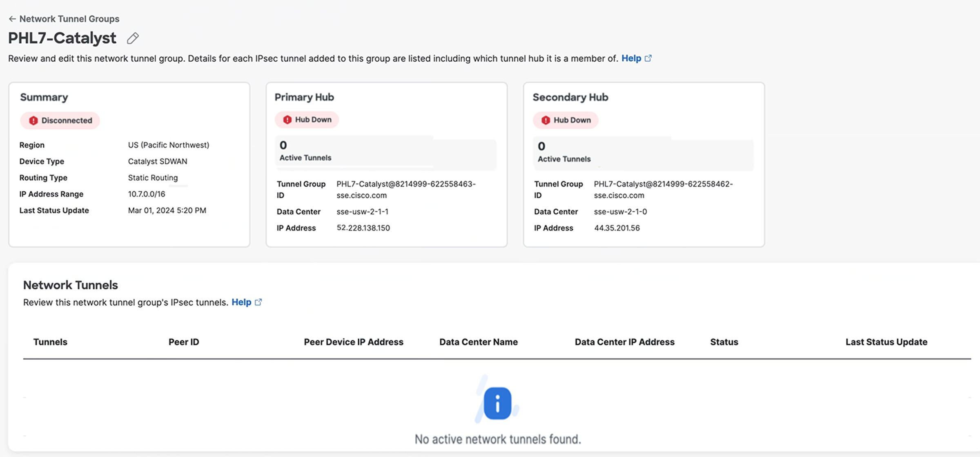Click the external link icon beside Network Tunnels Help
The height and width of the screenshot is (457, 980).
[x=258, y=302]
